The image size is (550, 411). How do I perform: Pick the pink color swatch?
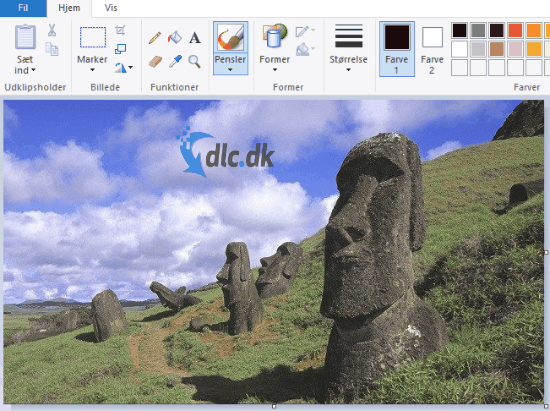[515, 49]
